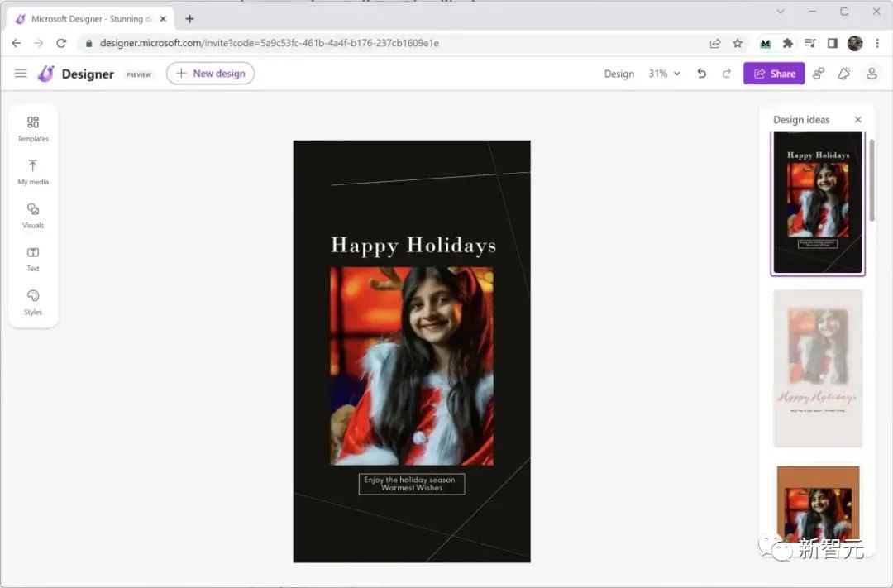The image size is (893, 588).
Task: Click the redo arrow icon
Action: click(727, 74)
